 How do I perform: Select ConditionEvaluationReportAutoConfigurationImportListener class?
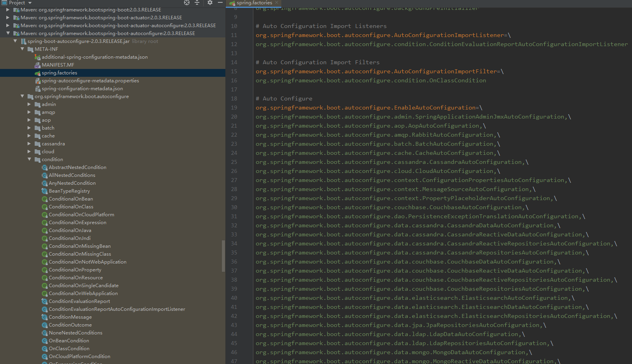[117, 309]
